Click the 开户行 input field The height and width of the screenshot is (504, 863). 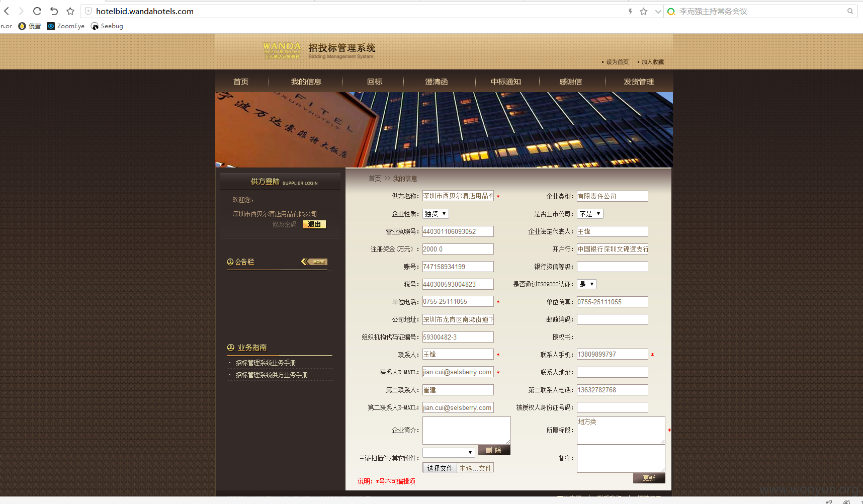click(x=612, y=249)
